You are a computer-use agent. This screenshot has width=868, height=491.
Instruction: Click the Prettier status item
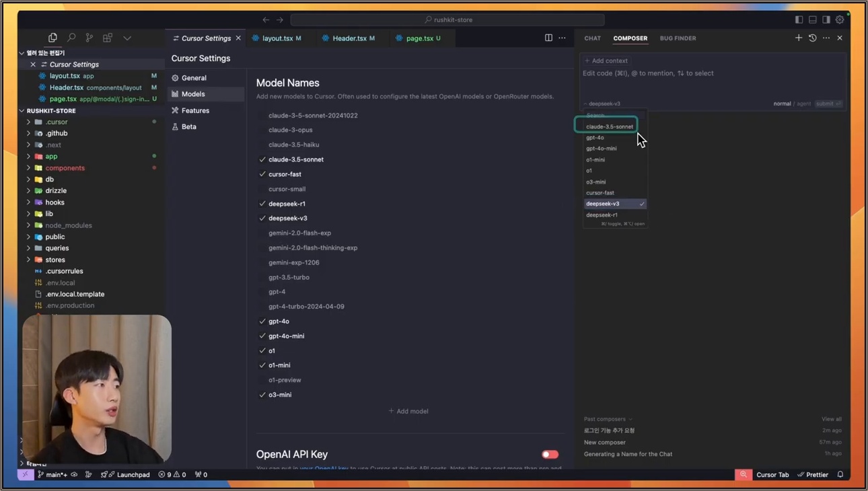(813, 474)
